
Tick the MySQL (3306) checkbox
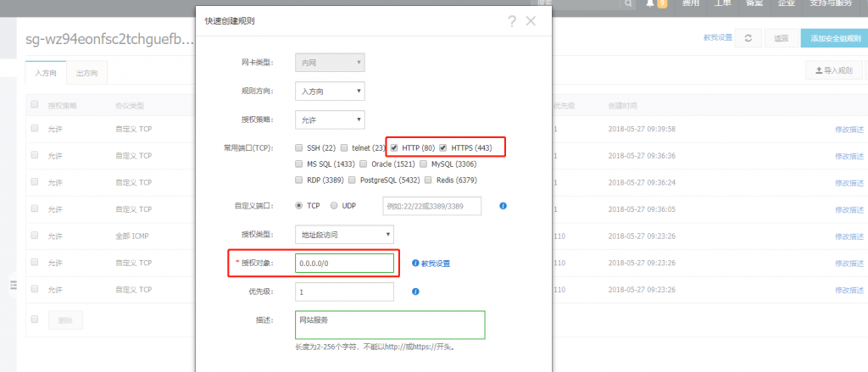[424, 164]
